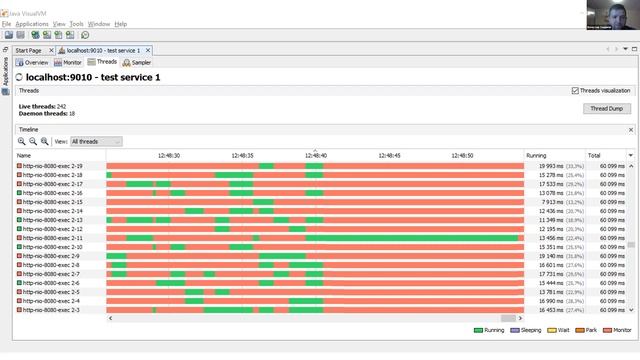Viewport: 640px width, 360px height.
Task: Click the timeline scale-to-fit icon
Action: pos(44,142)
